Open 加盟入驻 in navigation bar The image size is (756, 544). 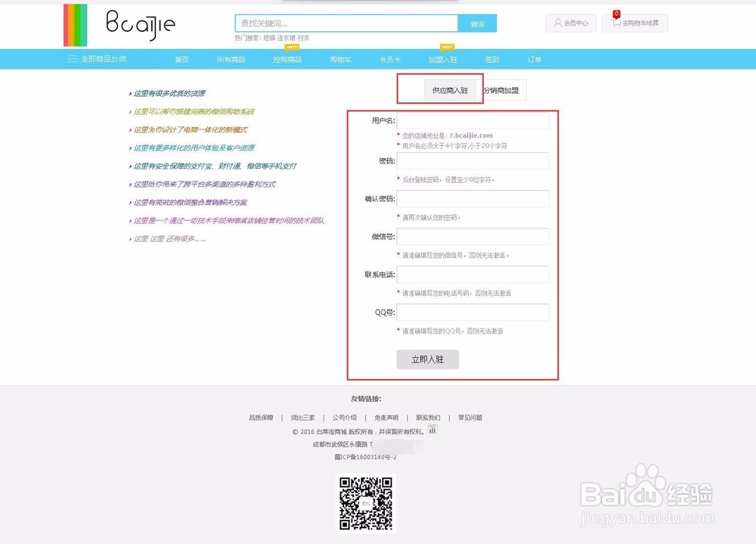pyautogui.click(x=443, y=59)
